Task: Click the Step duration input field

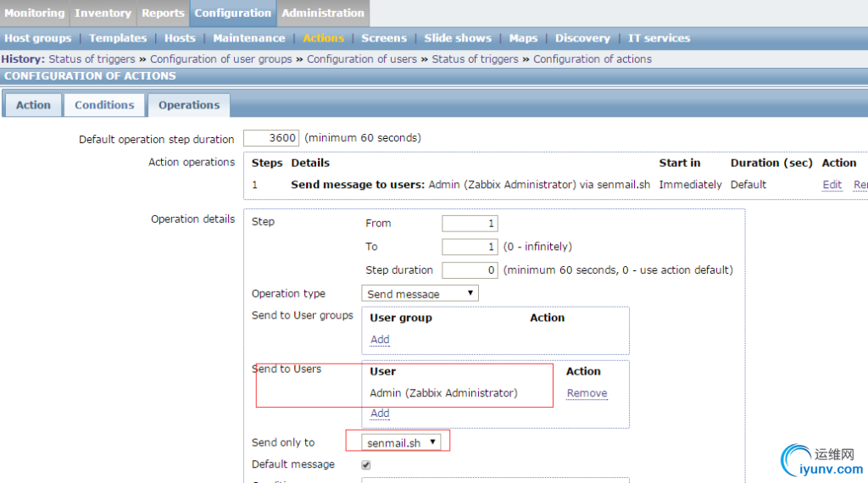Action: point(470,270)
